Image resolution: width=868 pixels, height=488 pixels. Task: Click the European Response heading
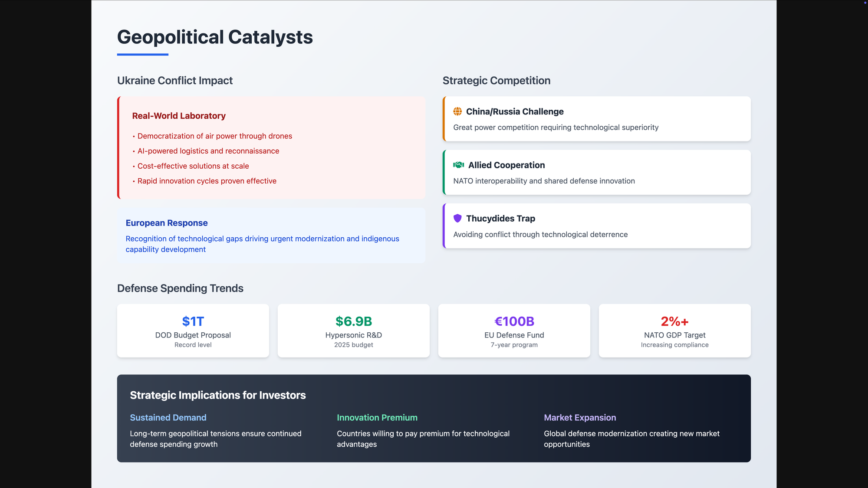(x=167, y=223)
